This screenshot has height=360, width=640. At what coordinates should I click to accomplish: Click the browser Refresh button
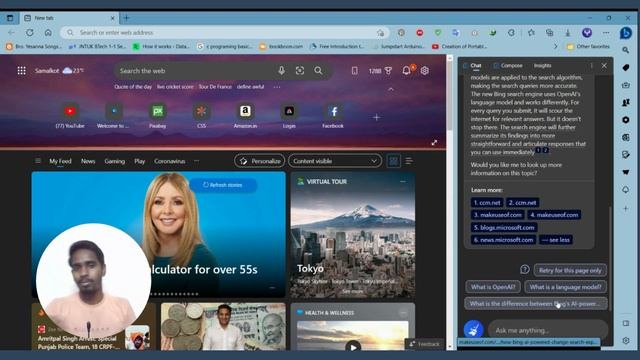(29, 32)
